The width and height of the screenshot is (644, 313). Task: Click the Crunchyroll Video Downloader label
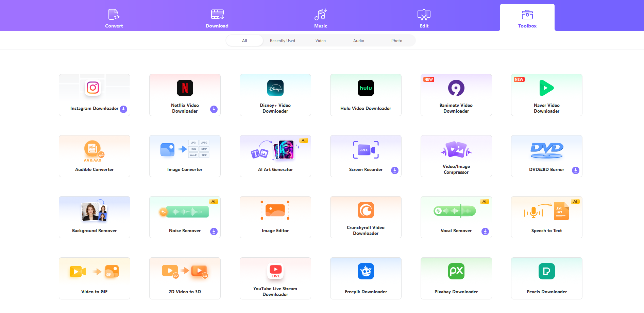coord(366,231)
